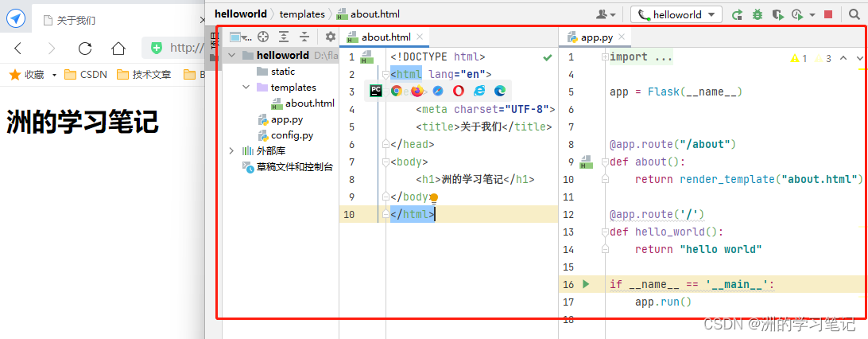Click the green security shield in the address bar
Viewport: 868px width, 339px height.
coord(156,49)
